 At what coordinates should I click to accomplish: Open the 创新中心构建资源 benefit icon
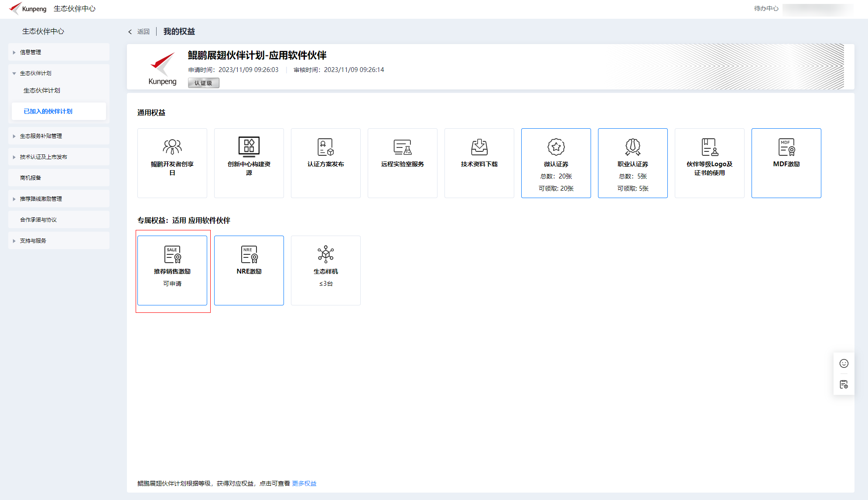tap(249, 146)
